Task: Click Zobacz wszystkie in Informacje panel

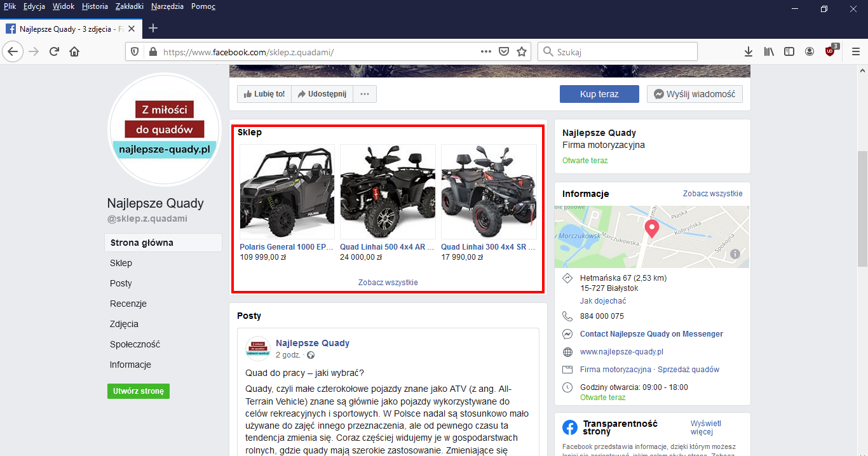Action: point(712,194)
